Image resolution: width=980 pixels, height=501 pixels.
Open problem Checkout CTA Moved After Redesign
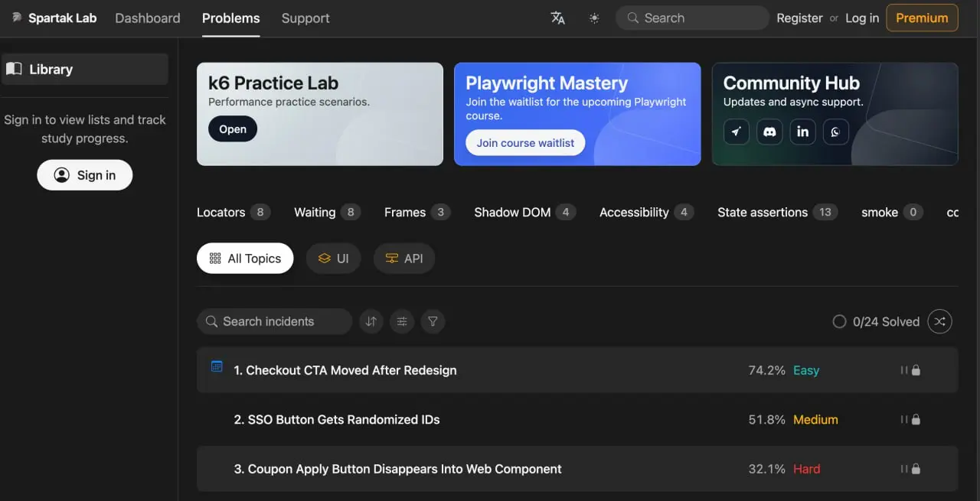[577, 370]
